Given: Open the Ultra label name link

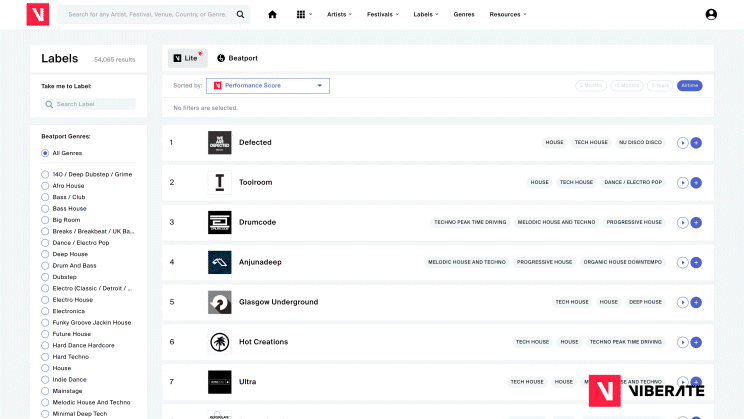Looking at the screenshot, I should tap(247, 382).
